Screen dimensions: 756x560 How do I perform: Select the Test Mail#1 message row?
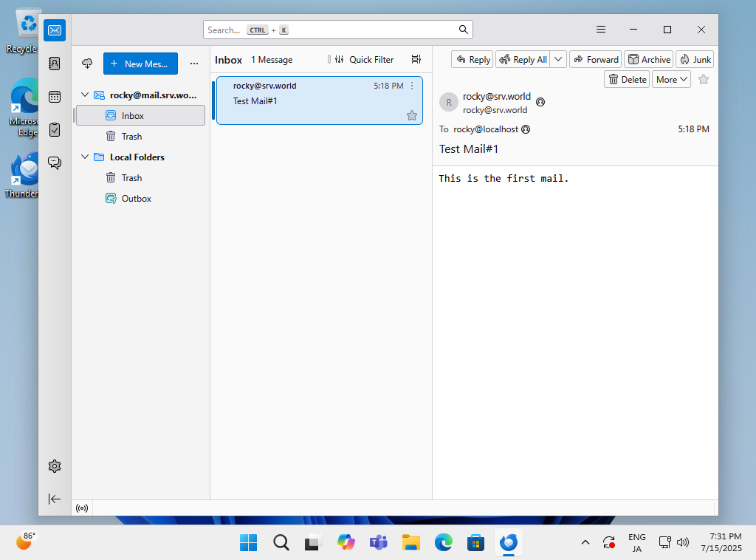pyautogui.click(x=320, y=100)
